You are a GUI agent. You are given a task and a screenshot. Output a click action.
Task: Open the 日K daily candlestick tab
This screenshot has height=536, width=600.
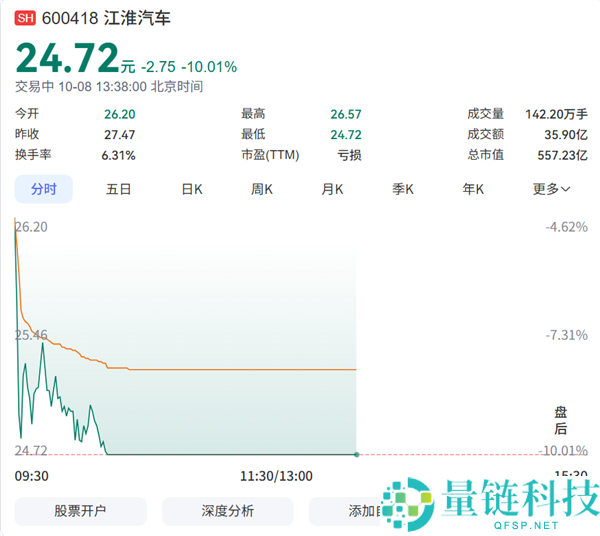point(192,189)
